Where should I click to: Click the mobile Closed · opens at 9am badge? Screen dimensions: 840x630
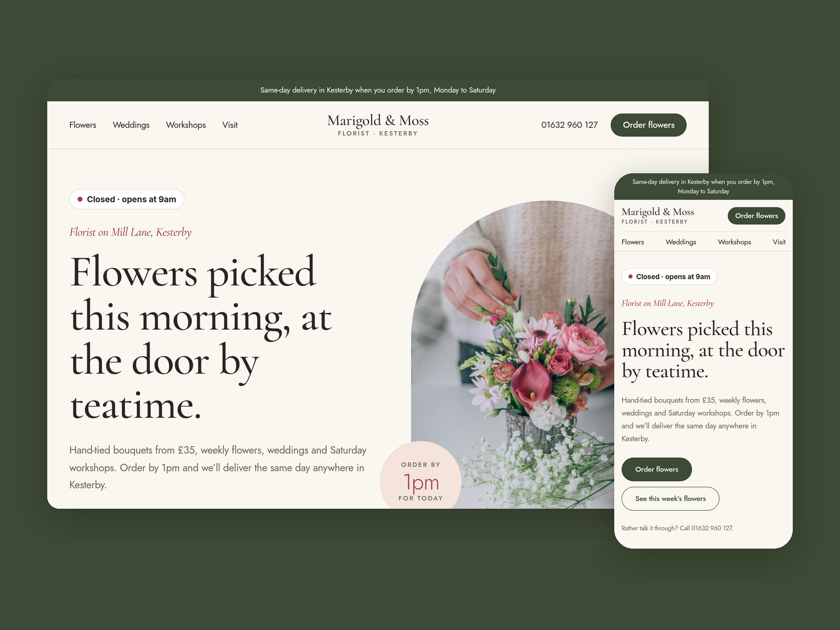(x=669, y=277)
